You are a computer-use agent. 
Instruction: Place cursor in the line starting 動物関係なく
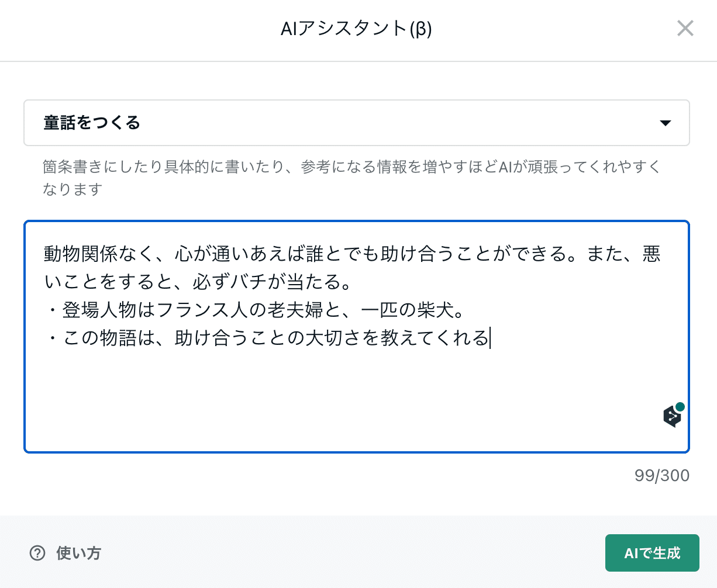tap(351, 254)
